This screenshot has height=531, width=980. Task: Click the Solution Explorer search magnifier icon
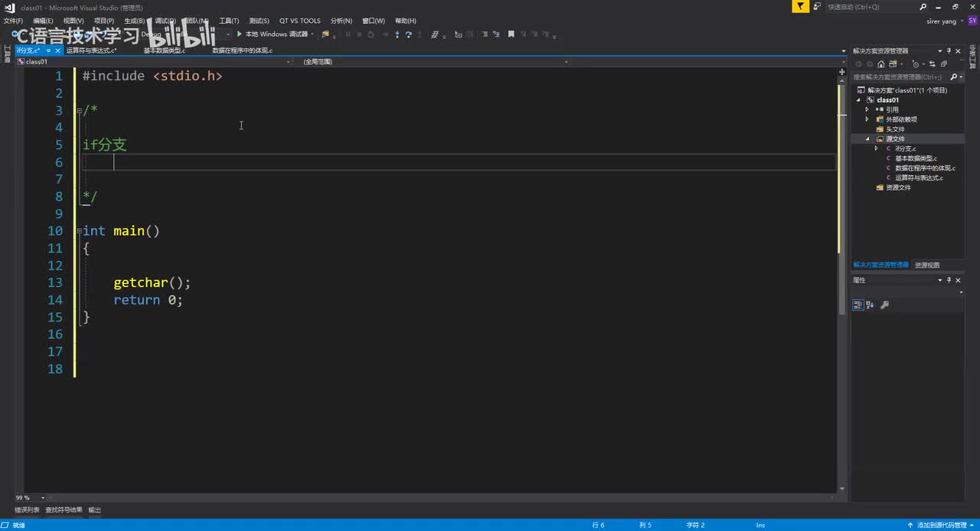point(954,77)
